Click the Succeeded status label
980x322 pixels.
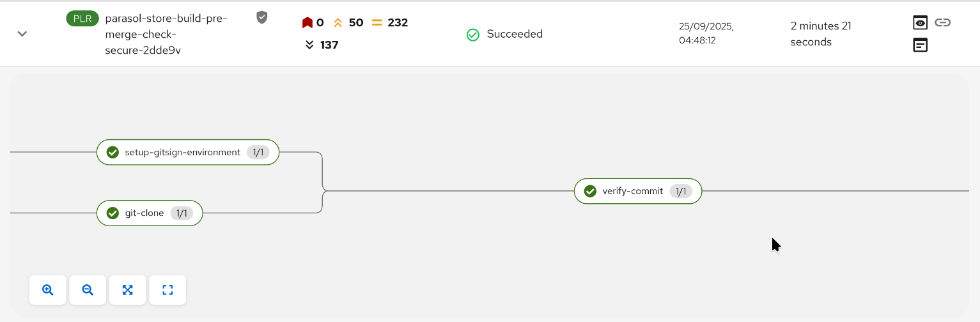click(x=514, y=34)
